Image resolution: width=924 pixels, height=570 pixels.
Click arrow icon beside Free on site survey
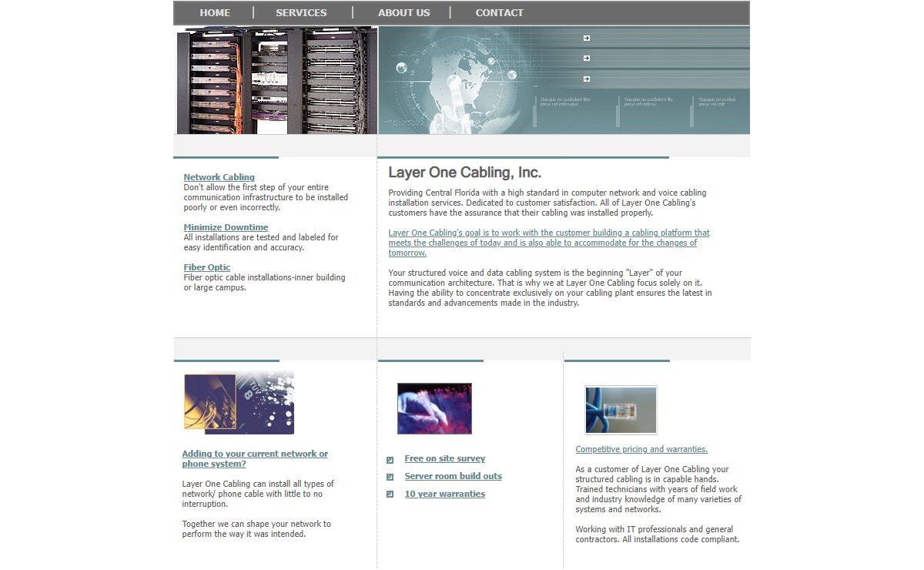(x=390, y=460)
